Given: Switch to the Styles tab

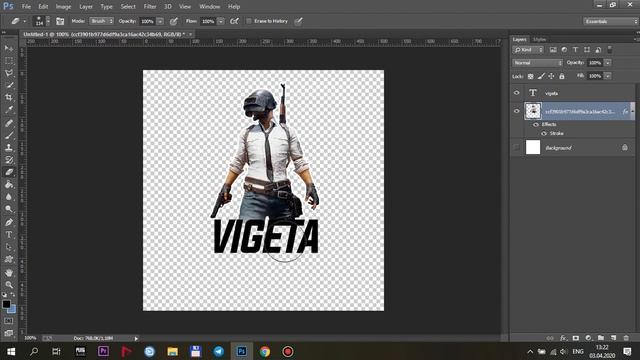Looking at the screenshot, I should pos(540,40).
